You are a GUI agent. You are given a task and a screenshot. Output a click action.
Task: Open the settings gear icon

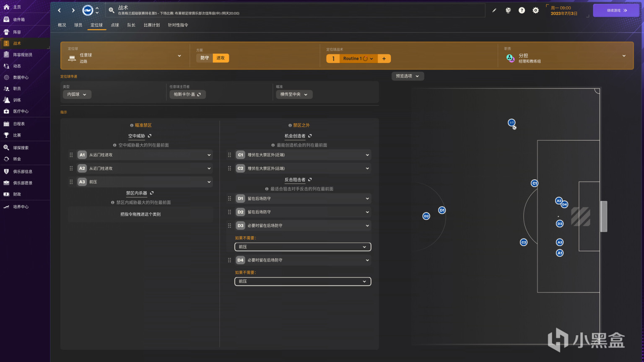click(x=535, y=10)
